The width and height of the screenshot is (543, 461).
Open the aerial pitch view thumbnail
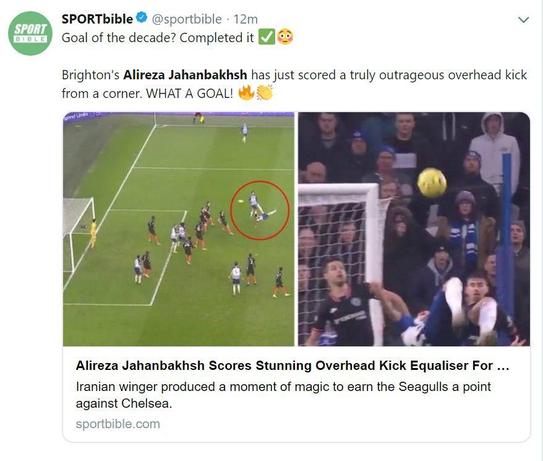179,229
